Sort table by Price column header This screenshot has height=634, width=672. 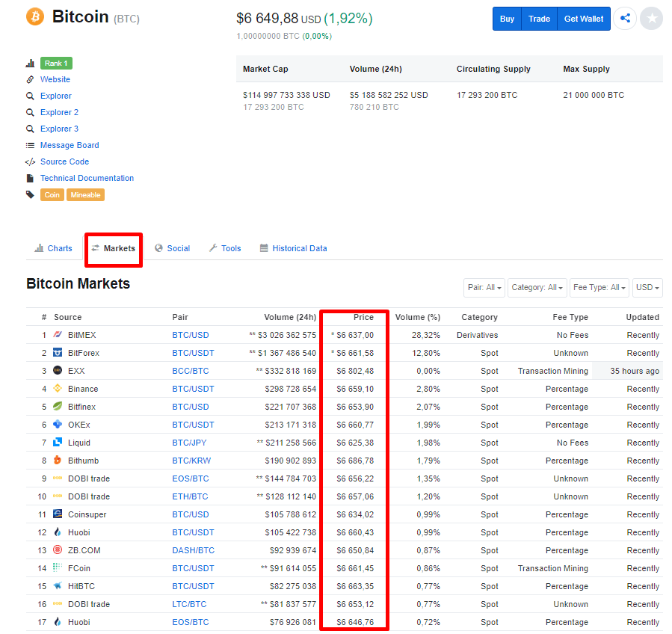point(363,317)
